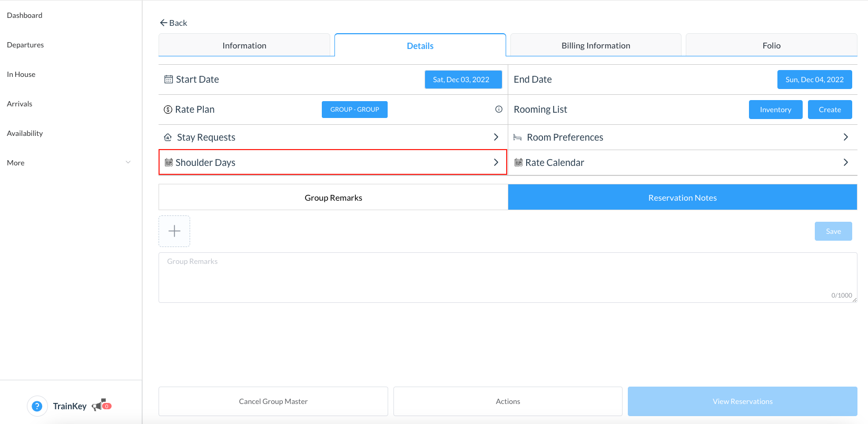868x424 pixels.
Task: Expand the More sidebar menu
Action: [68, 163]
